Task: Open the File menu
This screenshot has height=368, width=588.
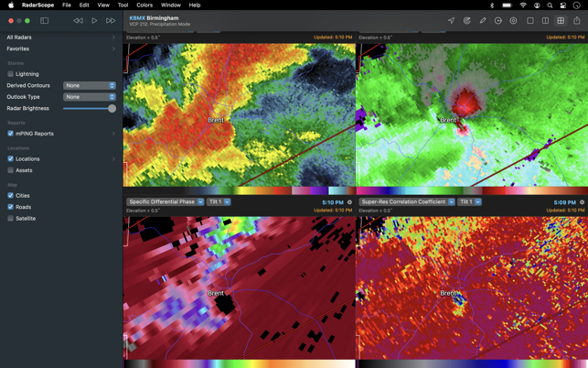Action: pos(67,5)
